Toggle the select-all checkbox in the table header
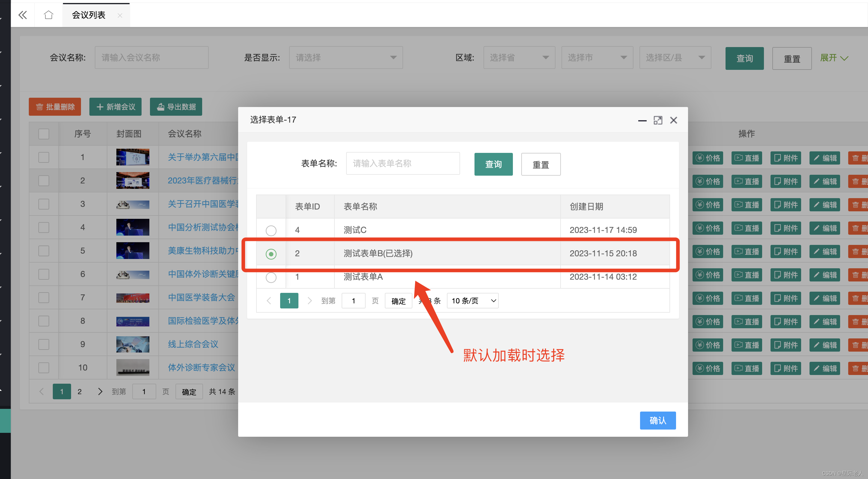Viewport: 868px width, 479px height. [x=43, y=134]
